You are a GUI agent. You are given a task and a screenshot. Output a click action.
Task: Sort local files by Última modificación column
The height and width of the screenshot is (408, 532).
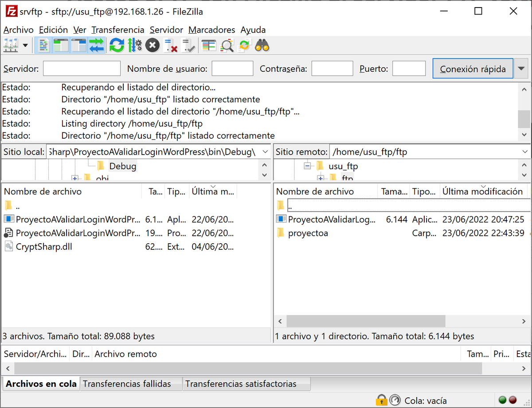pos(213,191)
